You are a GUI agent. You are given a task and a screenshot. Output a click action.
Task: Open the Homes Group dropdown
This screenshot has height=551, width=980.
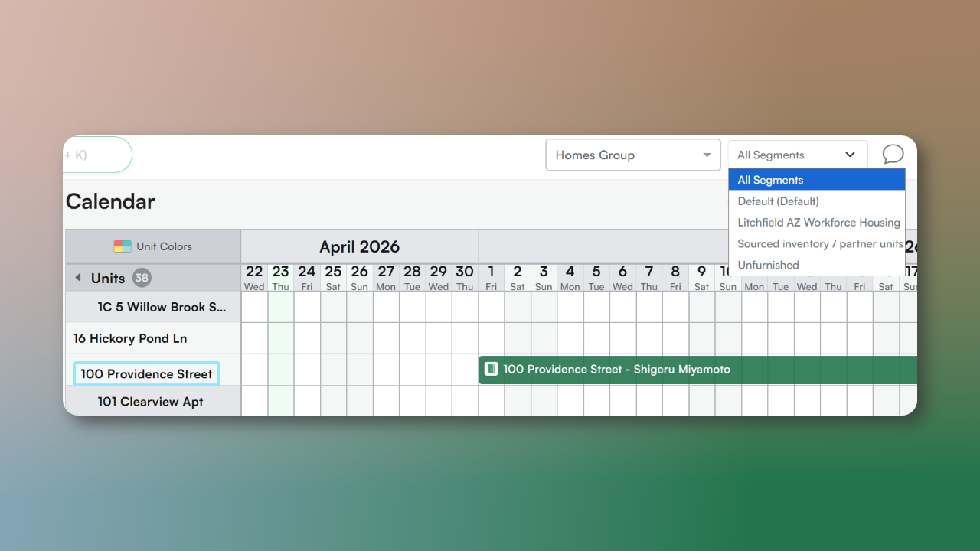tap(632, 155)
